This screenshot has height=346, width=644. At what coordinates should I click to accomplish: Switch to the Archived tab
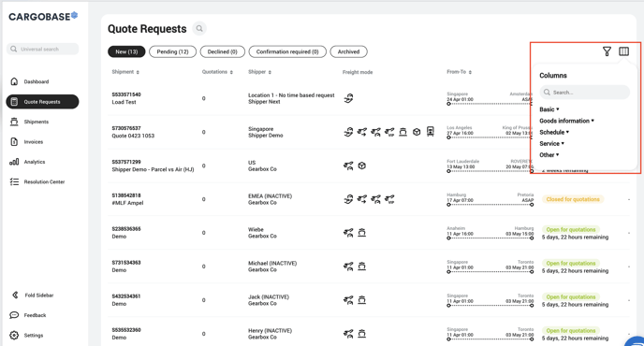(x=349, y=51)
